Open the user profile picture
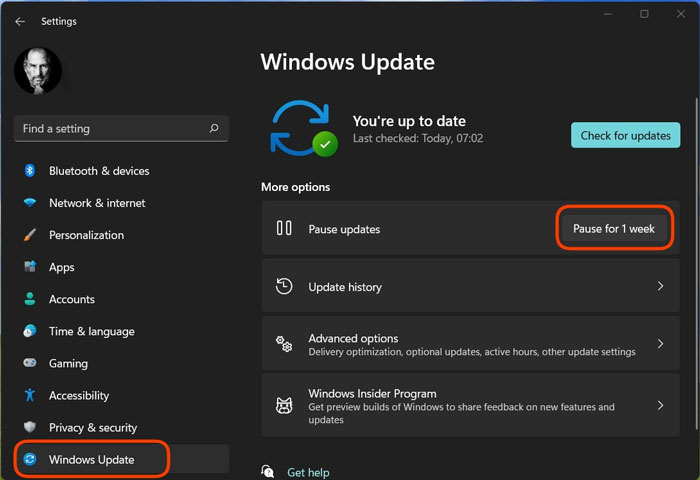This screenshot has height=480, width=700. tap(38, 71)
